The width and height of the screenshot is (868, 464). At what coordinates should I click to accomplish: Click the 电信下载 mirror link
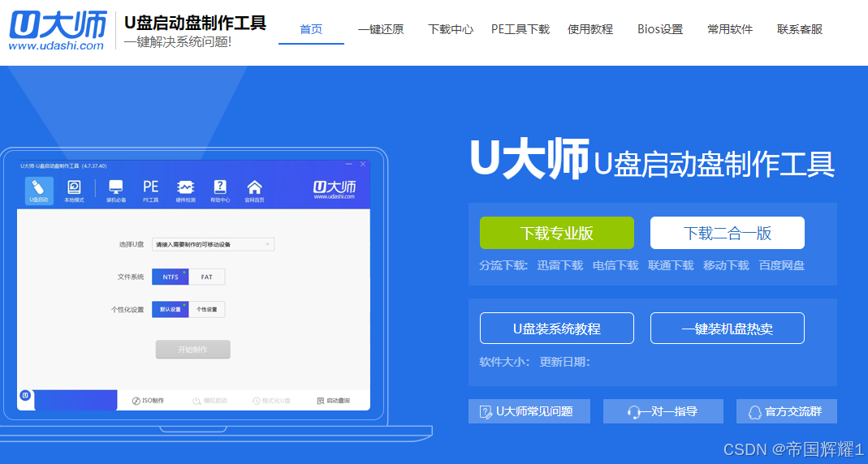pyautogui.click(x=615, y=265)
